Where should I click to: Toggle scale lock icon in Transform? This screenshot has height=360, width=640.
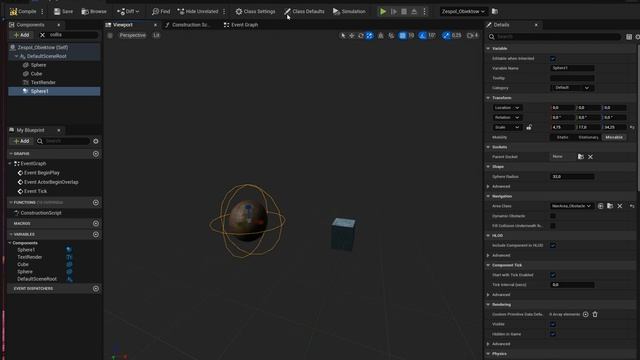[x=529, y=127]
